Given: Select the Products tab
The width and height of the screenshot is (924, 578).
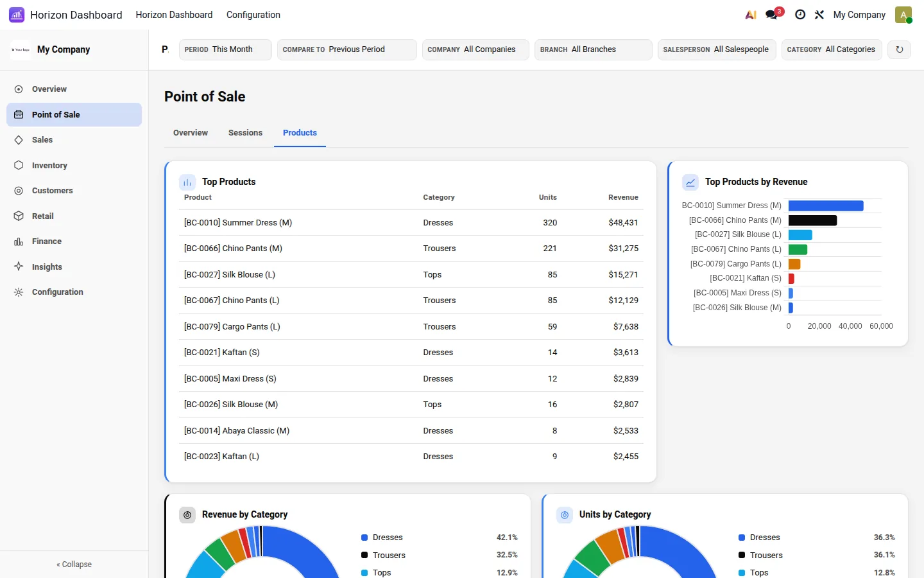Looking at the screenshot, I should pyautogui.click(x=300, y=133).
